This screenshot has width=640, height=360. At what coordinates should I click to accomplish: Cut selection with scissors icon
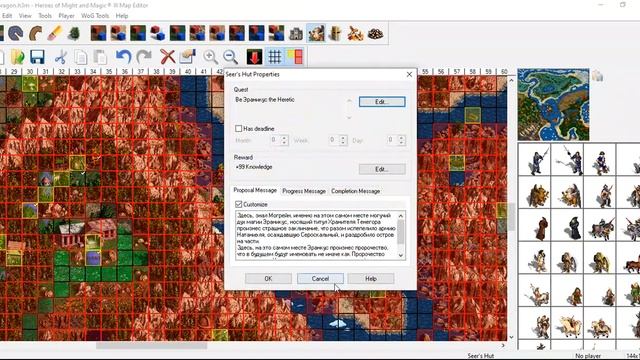tap(60, 57)
